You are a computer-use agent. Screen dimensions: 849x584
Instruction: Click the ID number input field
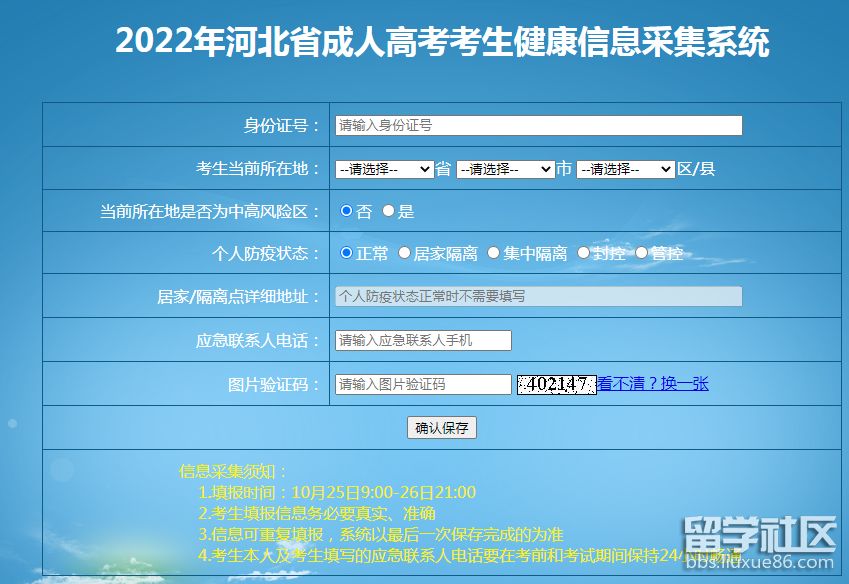click(x=538, y=125)
